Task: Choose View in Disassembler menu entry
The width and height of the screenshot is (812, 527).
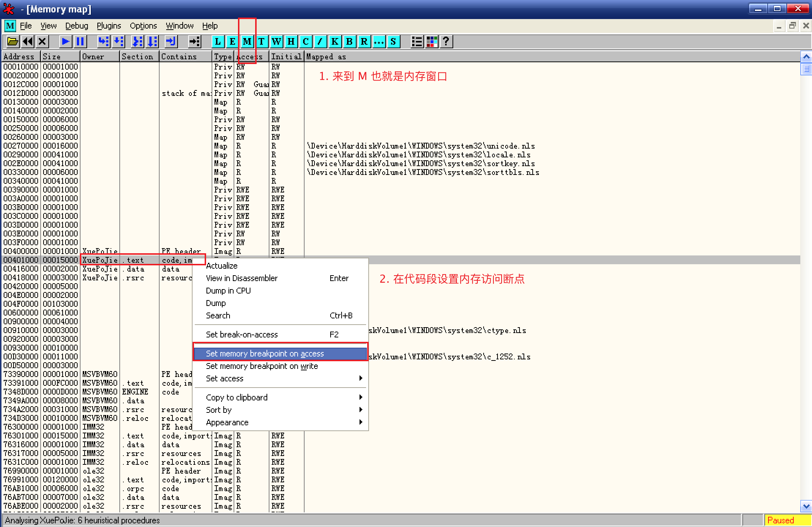Action: [242, 278]
